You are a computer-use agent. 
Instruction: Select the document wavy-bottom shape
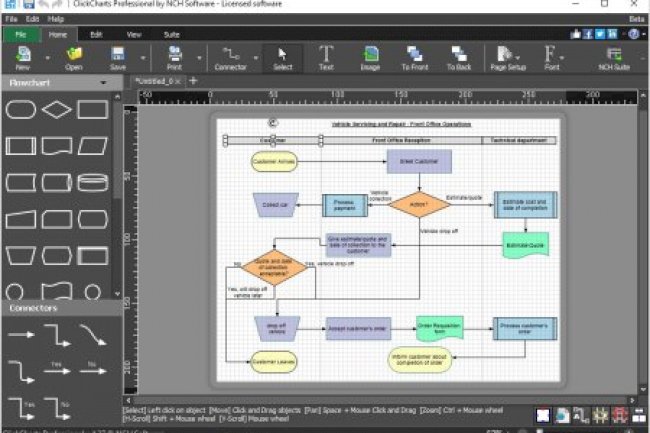[x=57, y=146]
